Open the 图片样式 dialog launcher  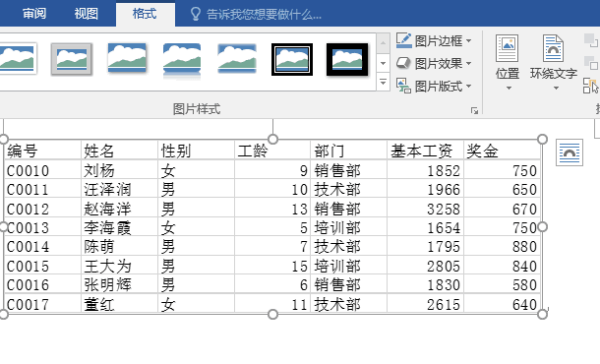(x=474, y=111)
